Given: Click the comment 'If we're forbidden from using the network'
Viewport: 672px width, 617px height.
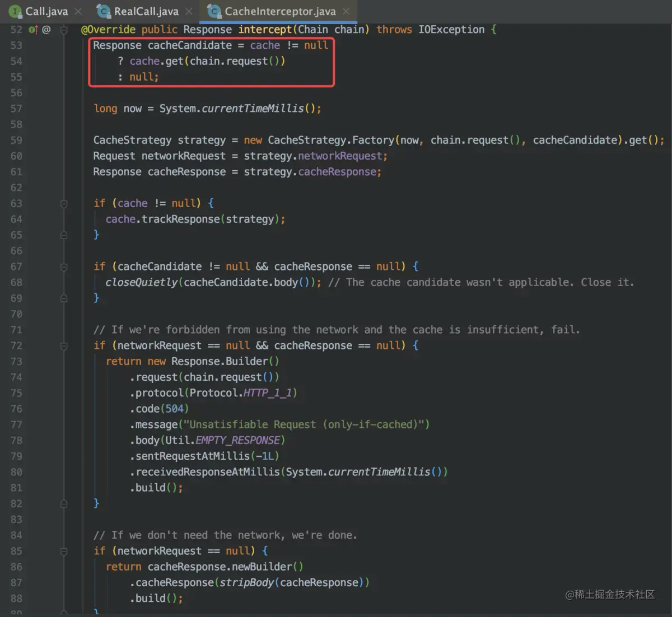Looking at the screenshot, I should 237,330.
